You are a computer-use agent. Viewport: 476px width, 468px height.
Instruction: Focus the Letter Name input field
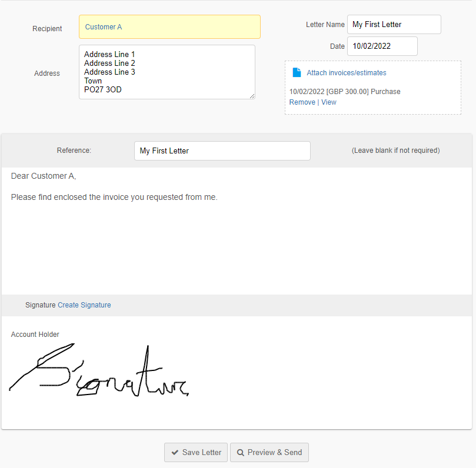[x=394, y=25]
